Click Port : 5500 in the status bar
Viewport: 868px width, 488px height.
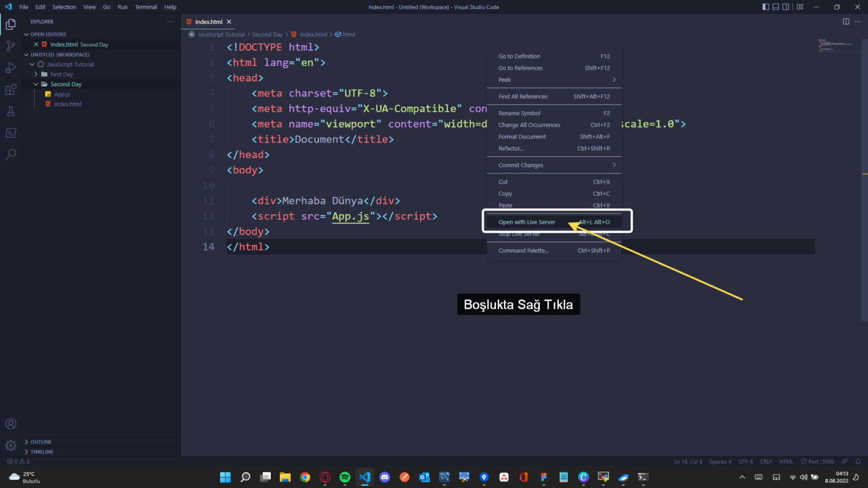coord(817,461)
